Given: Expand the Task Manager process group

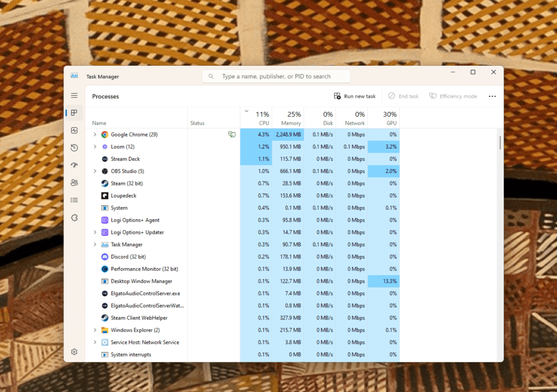Looking at the screenshot, I should click(95, 245).
